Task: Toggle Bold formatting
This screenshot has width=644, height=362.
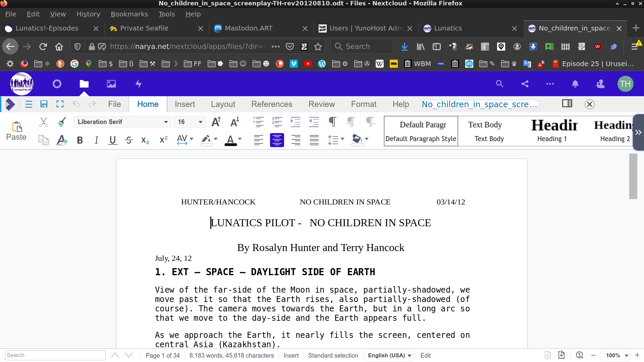Action: [x=80, y=140]
